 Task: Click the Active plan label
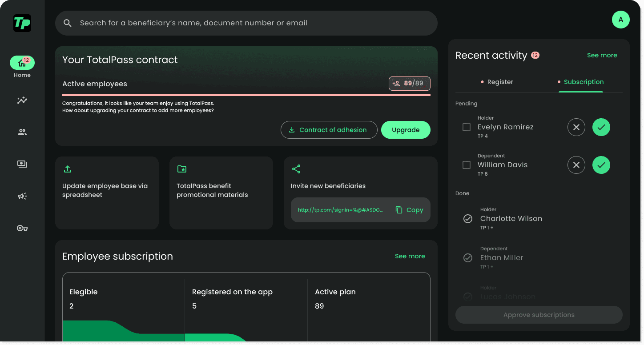335,292
